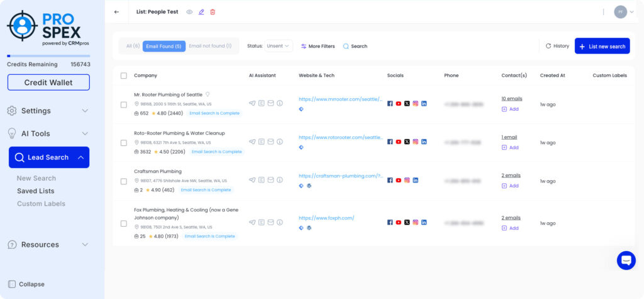644x299 pixels.
Task: Click the Search button in filter bar
Action: pyautogui.click(x=355, y=47)
